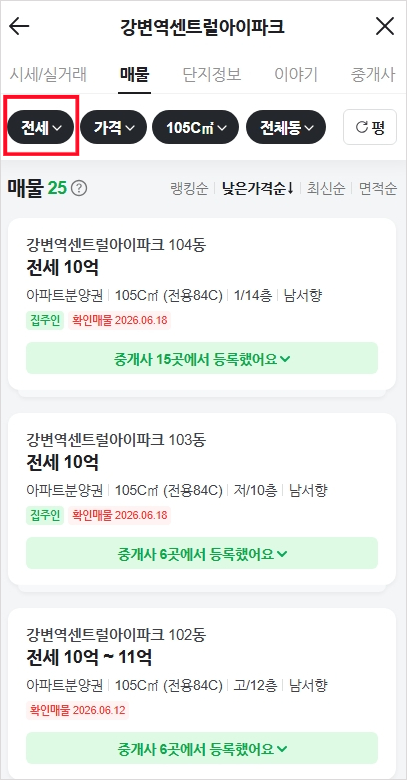
Task: Sort listings by 면적순
Action: [x=378, y=189]
